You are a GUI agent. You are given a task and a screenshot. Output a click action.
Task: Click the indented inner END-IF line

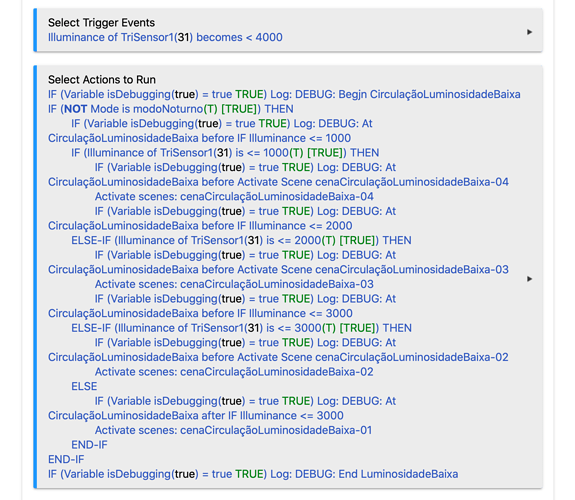pyautogui.click(x=89, y=445)
